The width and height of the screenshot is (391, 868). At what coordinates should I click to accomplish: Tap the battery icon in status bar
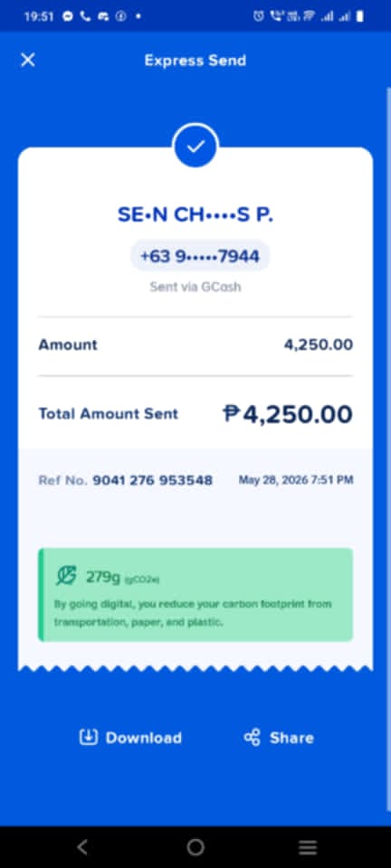360,16
